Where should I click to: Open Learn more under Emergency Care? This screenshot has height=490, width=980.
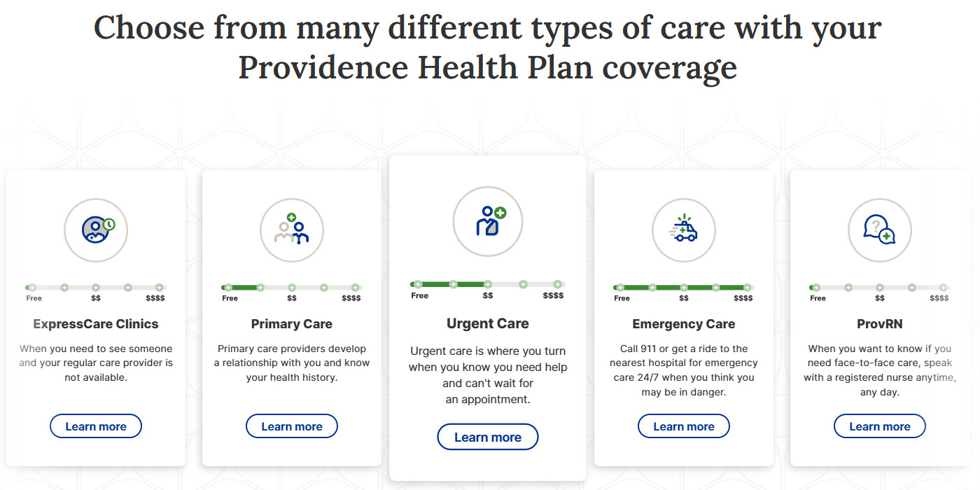click(x=684, y=426)
